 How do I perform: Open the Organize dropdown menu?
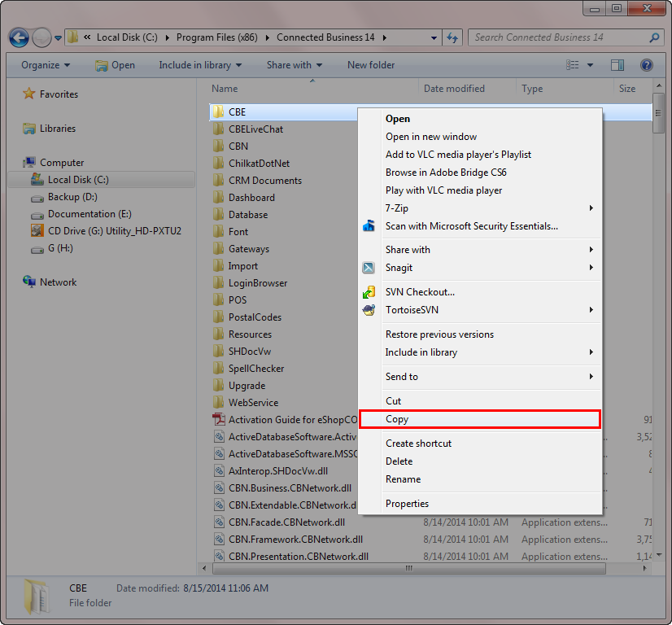click(x=46, y=65)
